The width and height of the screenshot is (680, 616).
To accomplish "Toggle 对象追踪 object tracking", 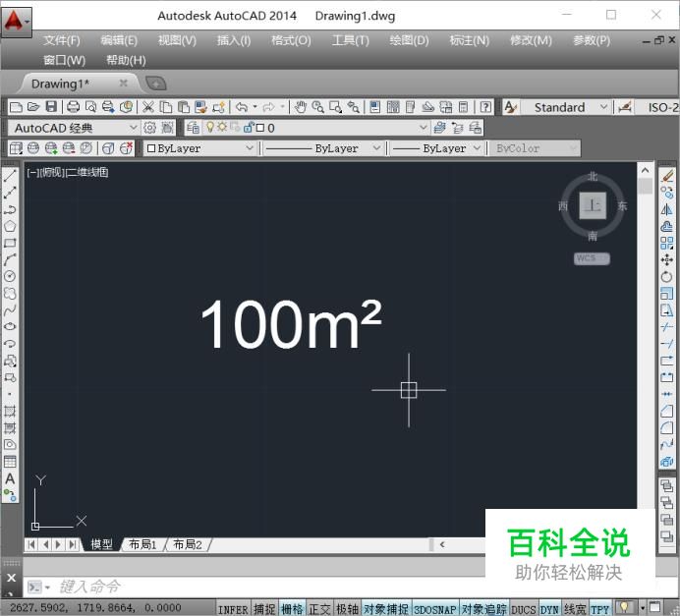I will point(484,609).
